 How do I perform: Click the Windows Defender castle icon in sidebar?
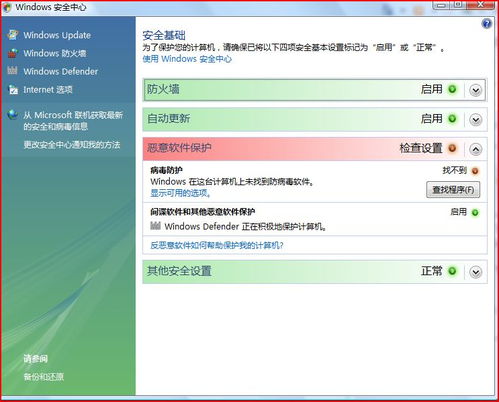click(x=13, y=70)
